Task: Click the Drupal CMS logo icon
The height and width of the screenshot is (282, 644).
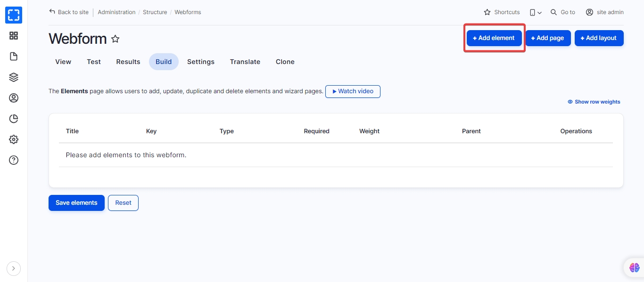Action: click(14, 15)
